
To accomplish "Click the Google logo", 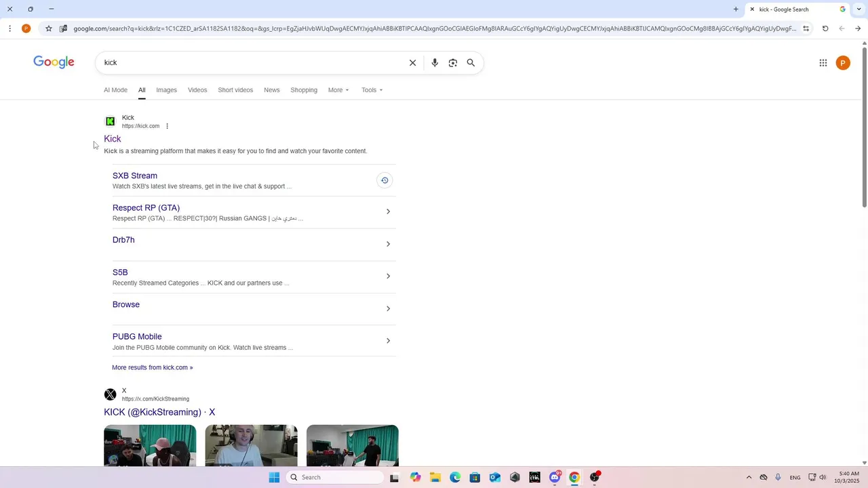I will pyautogui.click(x=54, y=62).
